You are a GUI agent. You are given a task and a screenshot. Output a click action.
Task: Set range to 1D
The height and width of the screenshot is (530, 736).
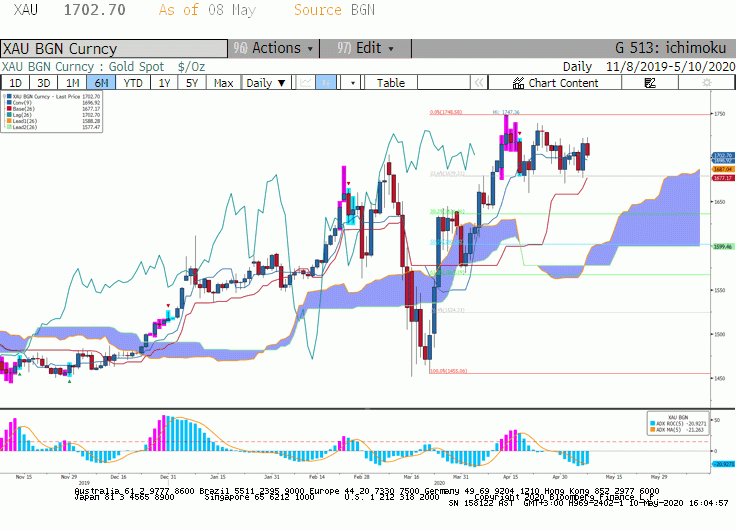click(15, 83)
